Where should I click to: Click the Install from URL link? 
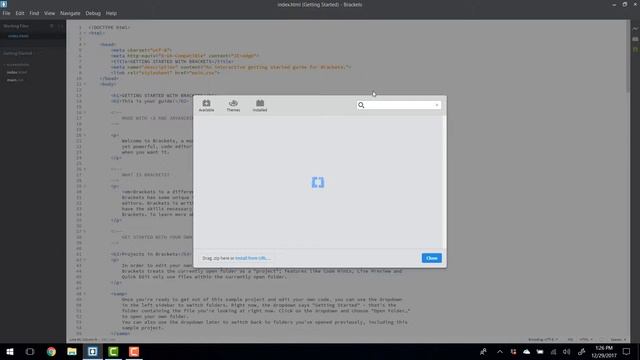pos(252,258)
